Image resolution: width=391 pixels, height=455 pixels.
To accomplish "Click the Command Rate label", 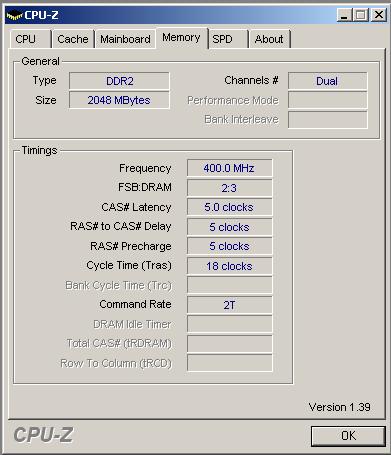I will click(x=135, y=304).
